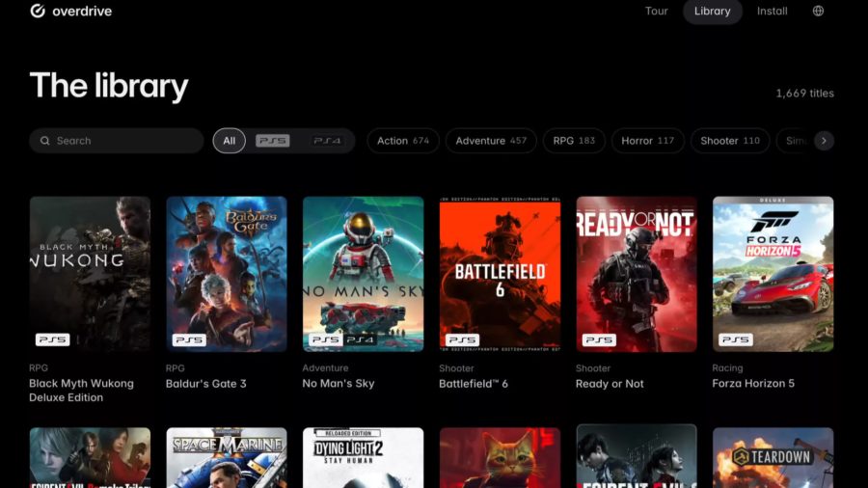Open Ready or Not title link
The width and height of the screenshot is (868, 488).
610,384
